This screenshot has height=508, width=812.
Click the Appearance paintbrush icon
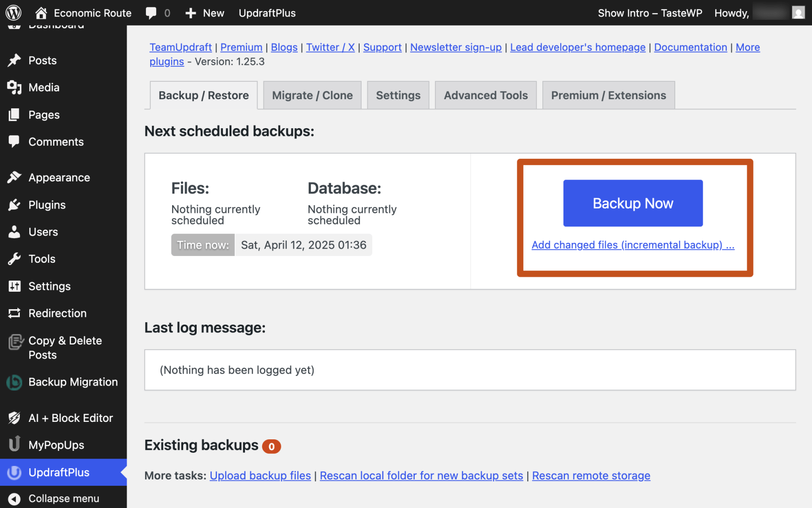(15, 177)
